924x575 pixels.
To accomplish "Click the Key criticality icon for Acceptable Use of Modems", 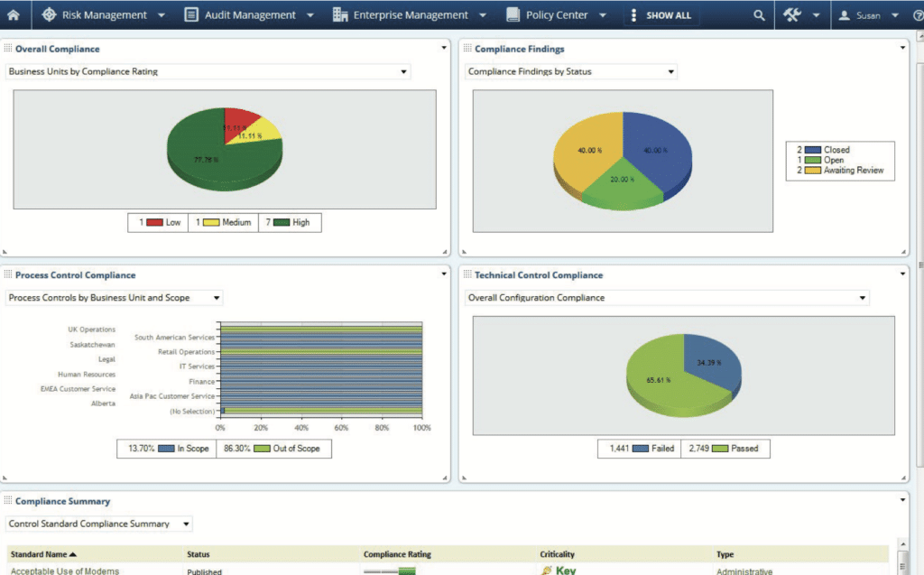I will click(549, 570).
